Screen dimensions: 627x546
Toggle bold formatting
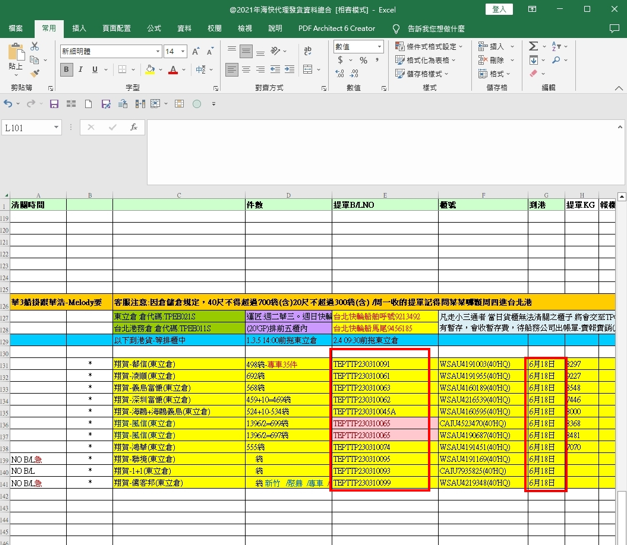(66, 70)
